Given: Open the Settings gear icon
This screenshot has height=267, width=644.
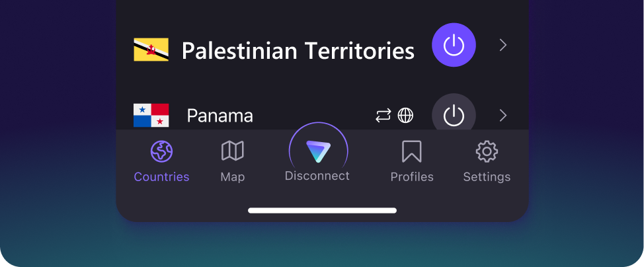Looking at the screenshot, I should (487, 151).
